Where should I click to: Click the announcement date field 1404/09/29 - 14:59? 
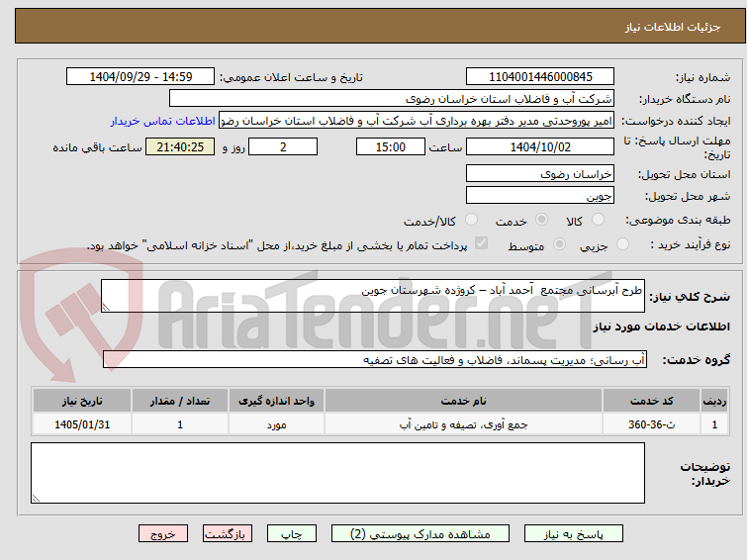(140, 77)
